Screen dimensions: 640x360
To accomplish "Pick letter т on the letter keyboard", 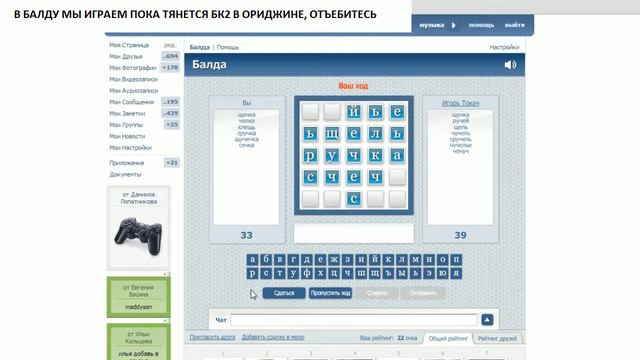I will pyautogui.click(x=279, y=273).
